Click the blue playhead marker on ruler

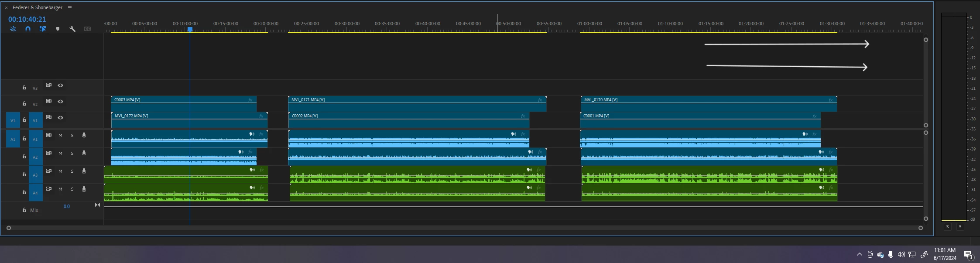click(x=190, y=29)
